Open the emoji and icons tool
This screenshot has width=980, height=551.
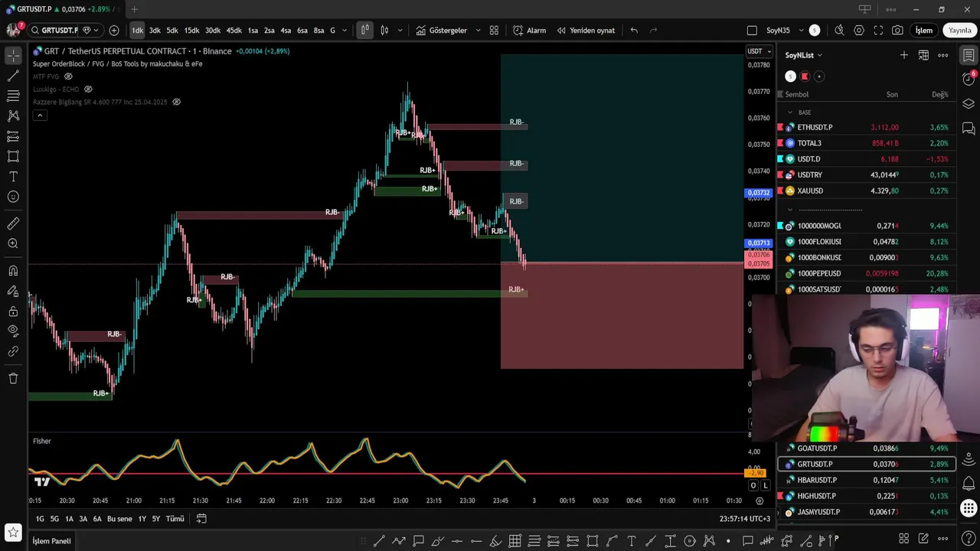(13, 197)
